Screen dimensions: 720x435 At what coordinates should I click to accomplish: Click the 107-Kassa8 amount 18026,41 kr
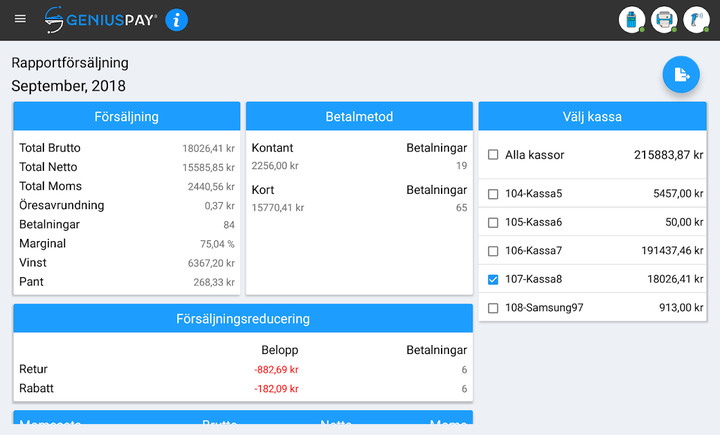[x=675, y=279]
